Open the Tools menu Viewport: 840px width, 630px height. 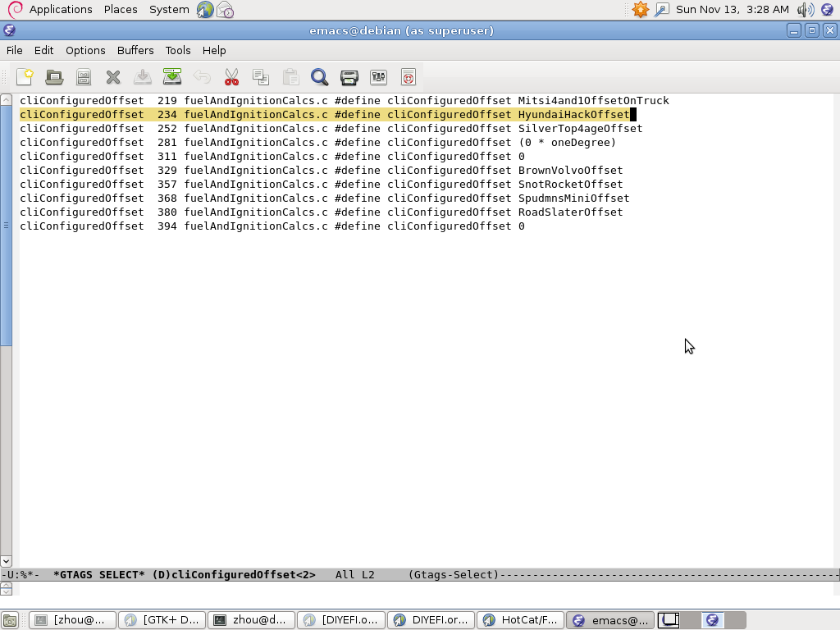[178, 50]
